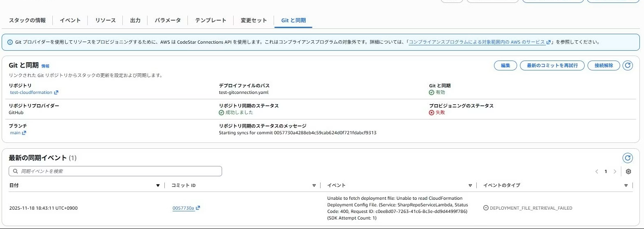Click the 成功しました repository sync status
Image resolution: width=644 pixels, height=229 pixels.
236,112
